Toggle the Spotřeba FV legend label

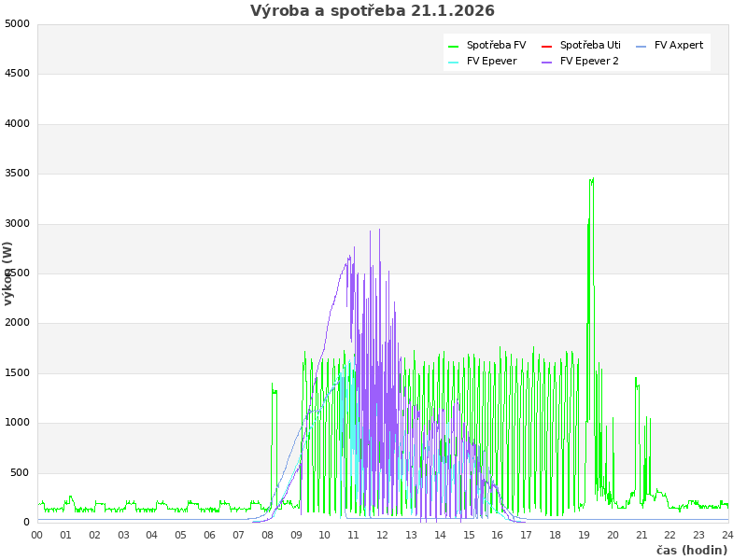(496, 46)
